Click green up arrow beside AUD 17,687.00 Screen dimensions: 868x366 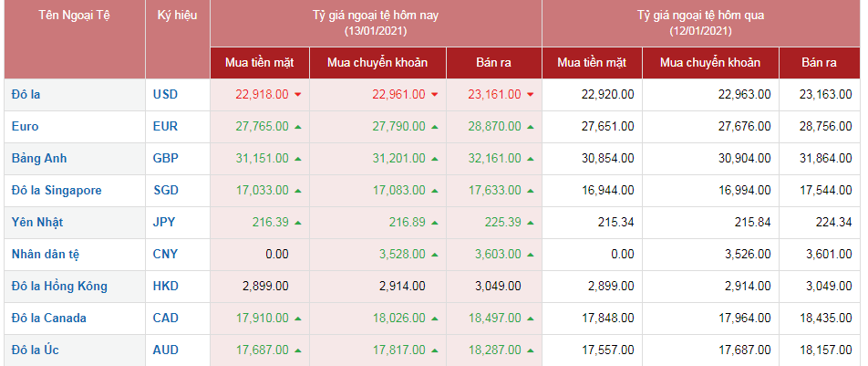298,350
